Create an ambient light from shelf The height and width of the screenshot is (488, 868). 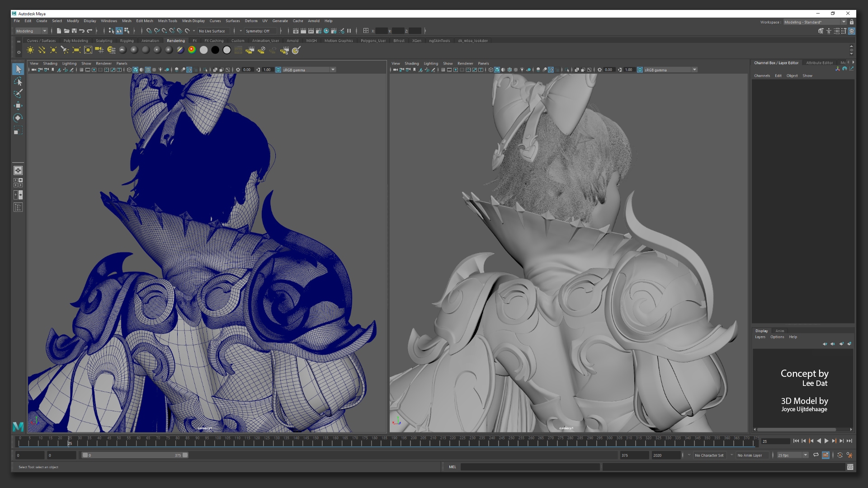(30, 50)
